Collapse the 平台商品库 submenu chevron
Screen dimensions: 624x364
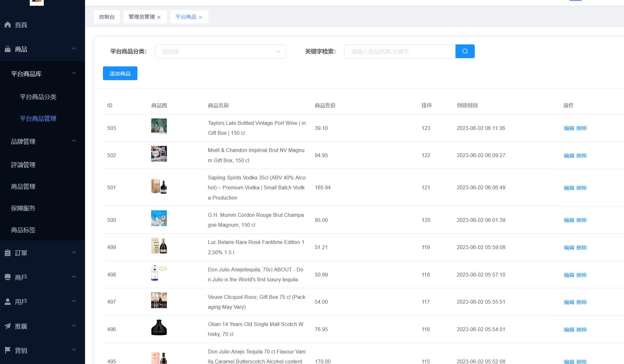[74, 73]
